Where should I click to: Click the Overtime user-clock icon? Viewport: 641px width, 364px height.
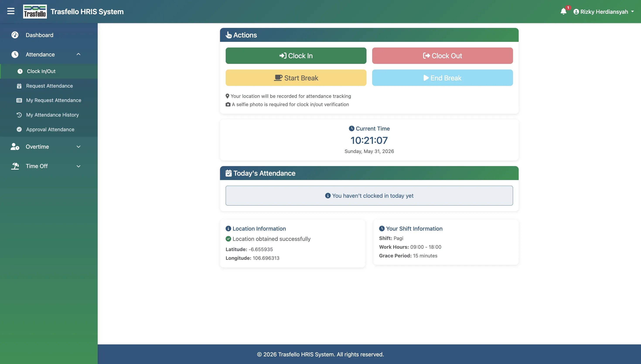click(x=15, y=147)
